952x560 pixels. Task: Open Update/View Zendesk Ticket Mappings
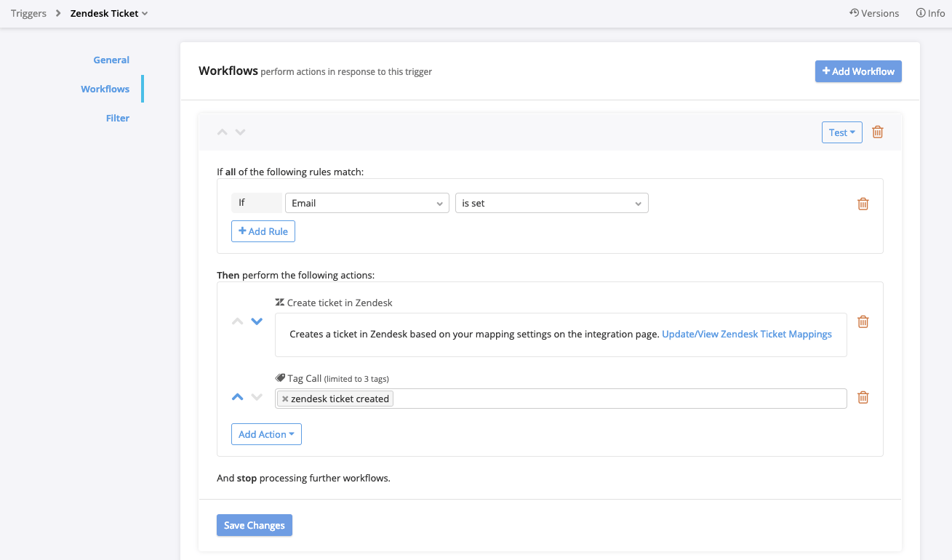(x=747, y=334)
